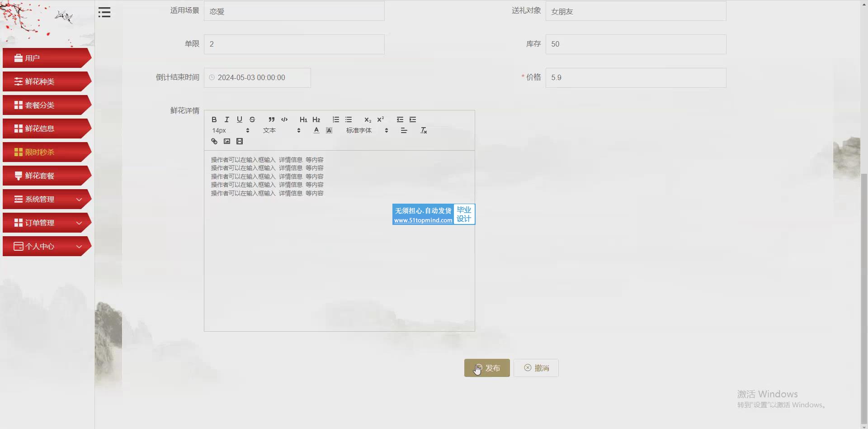Focus the 送礼对象 input field

pyautogui.click(x=636, y=11)
